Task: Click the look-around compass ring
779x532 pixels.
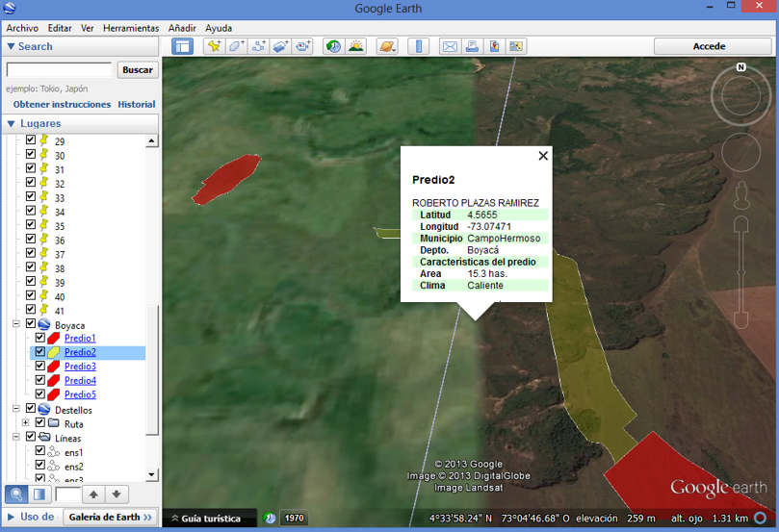Action: pos(740,95)
